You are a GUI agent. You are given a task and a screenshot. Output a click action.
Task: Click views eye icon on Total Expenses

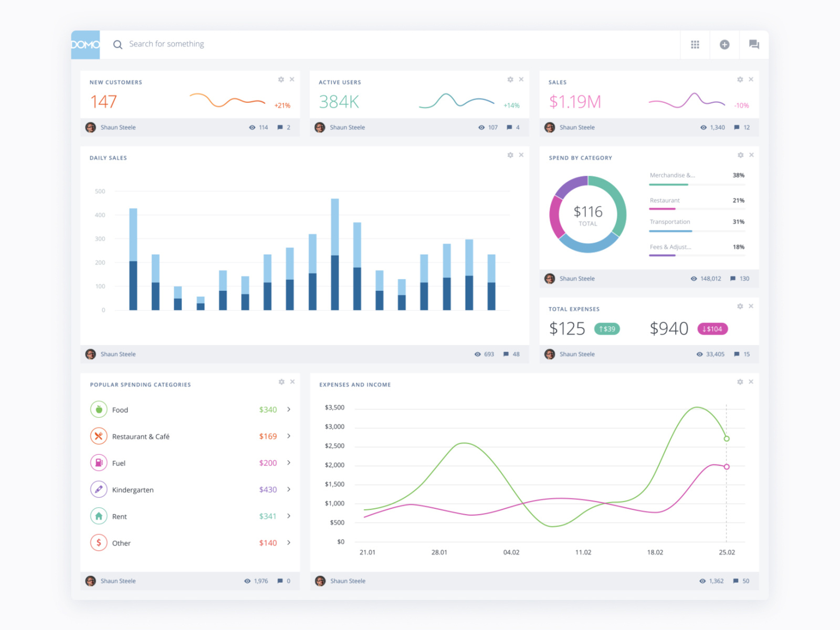pos(700,354)
